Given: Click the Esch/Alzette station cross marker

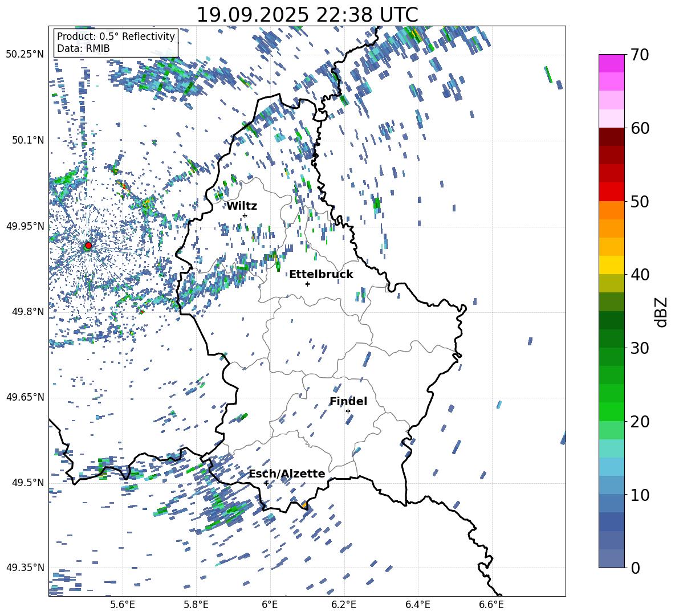Looking at the screenshot, I should pyautogui.click(x=266, y=483).
